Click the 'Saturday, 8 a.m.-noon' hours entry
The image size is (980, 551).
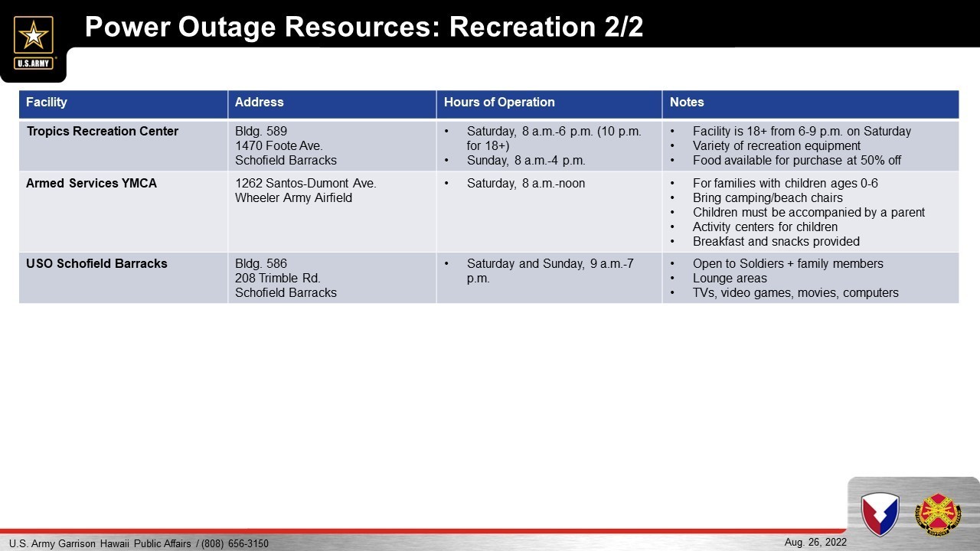525,184
